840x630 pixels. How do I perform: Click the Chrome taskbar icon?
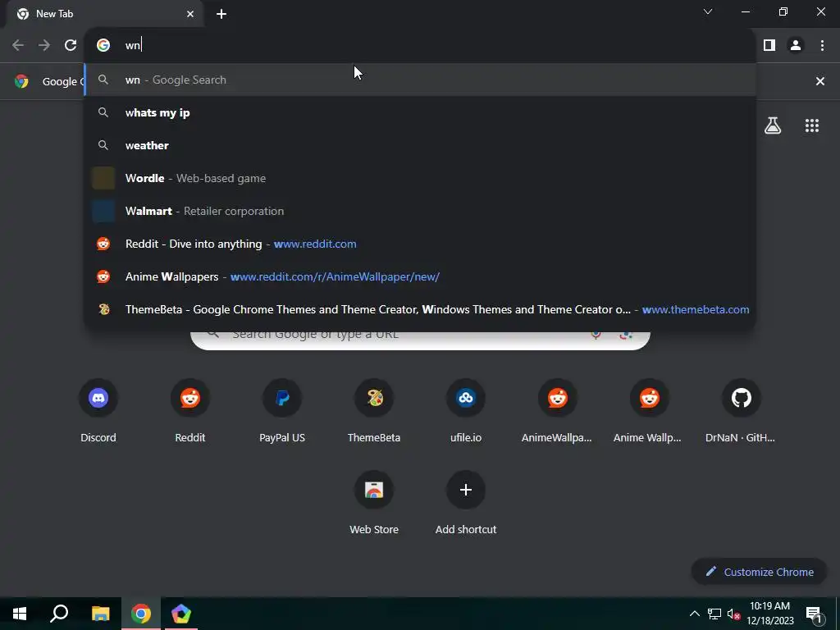pos(141,614)
